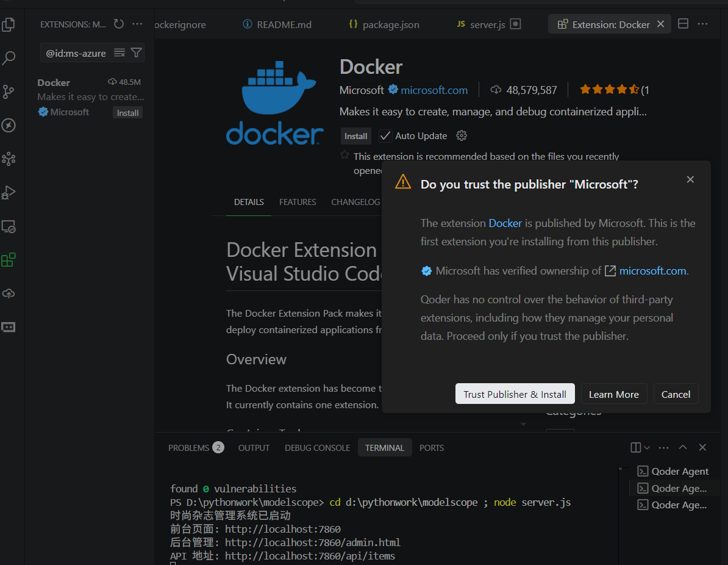Click the download count 48,579,587
This screenshot has width=728, height=565.
pyautogui.click(x=531, y=90)
